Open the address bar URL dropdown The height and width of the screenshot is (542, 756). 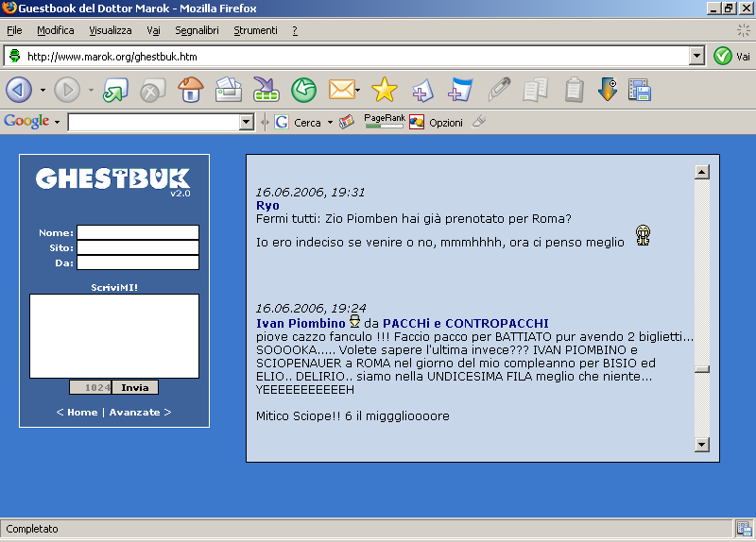[x=697, y=56]
